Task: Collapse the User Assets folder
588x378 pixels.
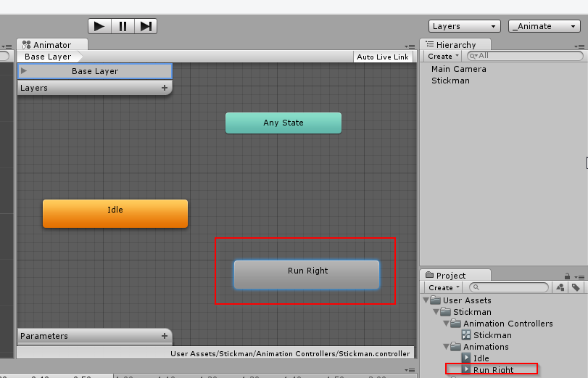Action: tap(426, 300)
